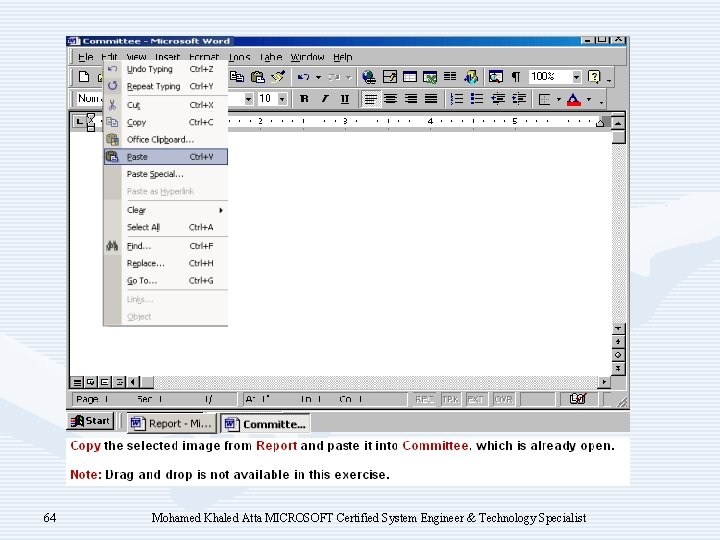Toggle Show/Hide paragraph marks
720x540 pixels.
point(516,77)
